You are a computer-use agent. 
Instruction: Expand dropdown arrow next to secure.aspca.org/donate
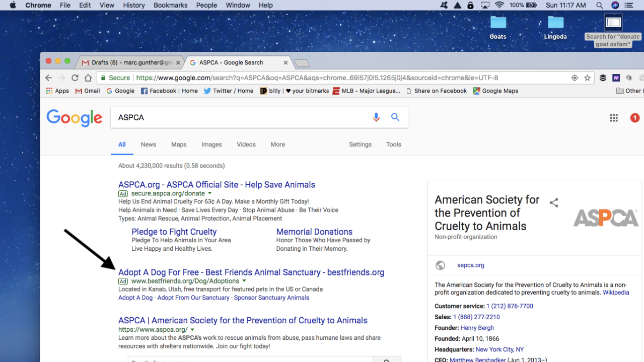pyautogui.click(x=210, y=193)
